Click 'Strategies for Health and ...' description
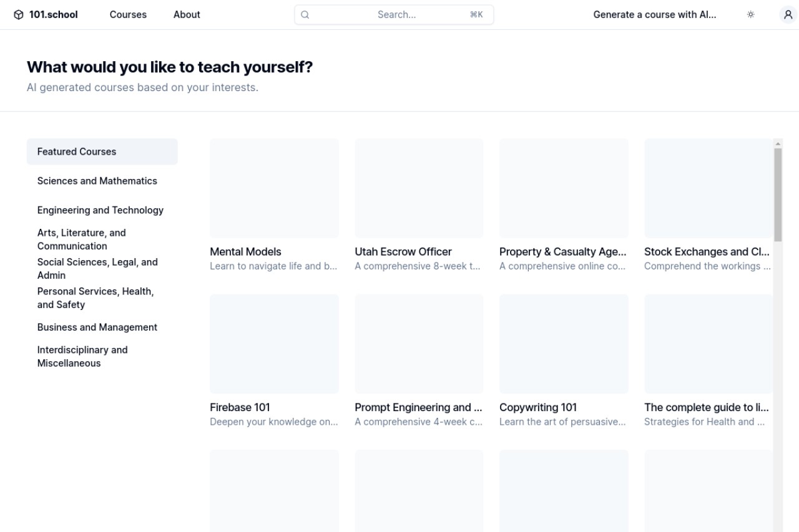This screenshot has height=532, width=799. coord(704,422)
